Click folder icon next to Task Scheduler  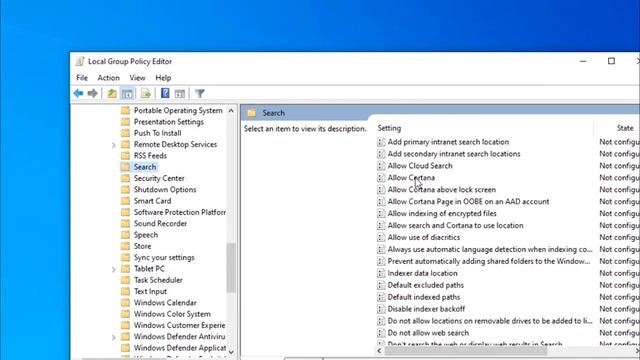126,280
